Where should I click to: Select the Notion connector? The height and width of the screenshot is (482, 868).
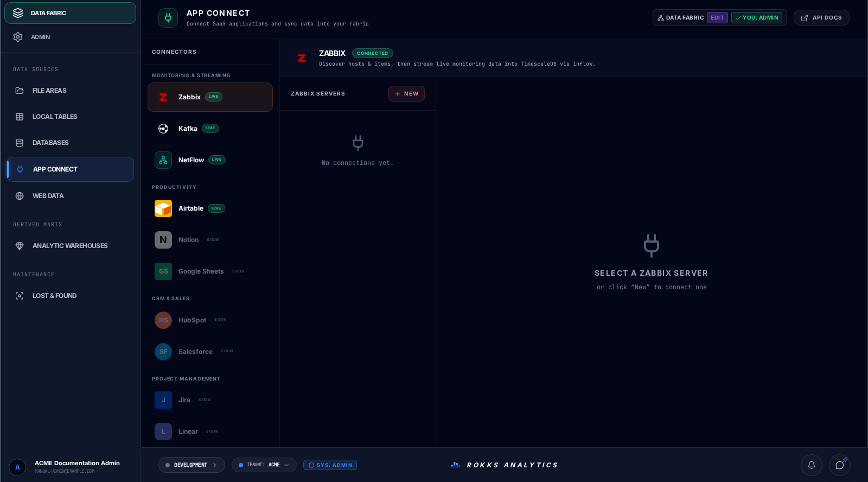click(x=210, y=240)
